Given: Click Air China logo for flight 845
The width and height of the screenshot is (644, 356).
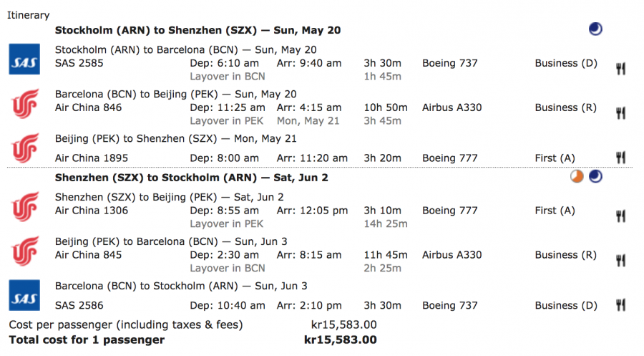Looking at the screenshot, I should (22, 251).
